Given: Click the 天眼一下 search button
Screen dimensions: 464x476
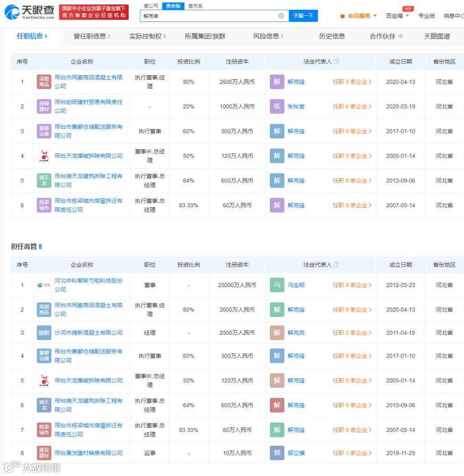Looking at the screenshot, I should [x=303, y=16].
